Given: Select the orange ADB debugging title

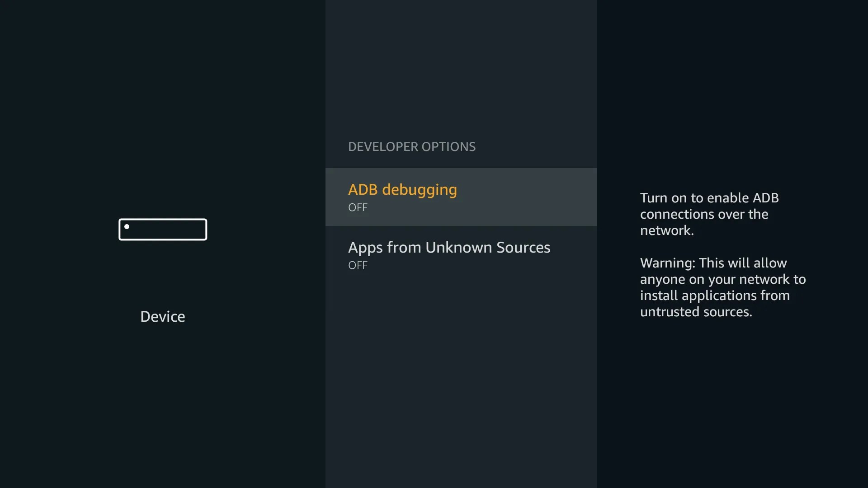Looking at the screenshot, I should 402,190.
